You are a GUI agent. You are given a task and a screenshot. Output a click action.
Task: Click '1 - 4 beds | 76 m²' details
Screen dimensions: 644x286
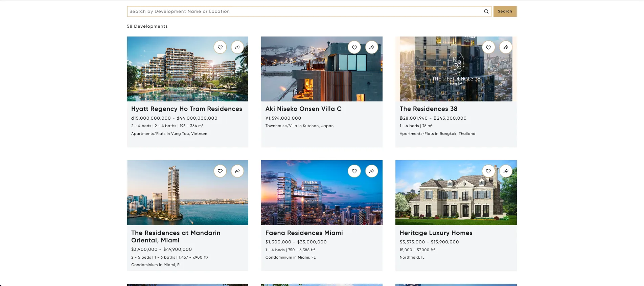[416, 126]
